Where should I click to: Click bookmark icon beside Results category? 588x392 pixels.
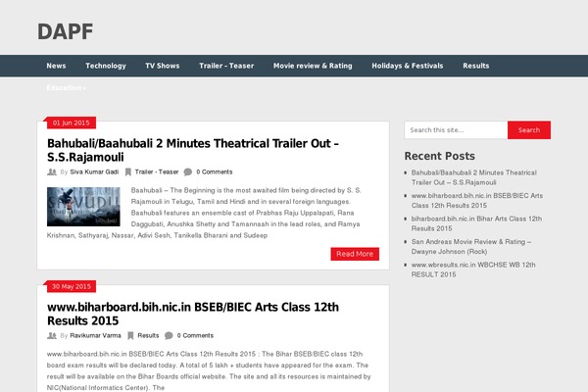click(x=130, y=335)
